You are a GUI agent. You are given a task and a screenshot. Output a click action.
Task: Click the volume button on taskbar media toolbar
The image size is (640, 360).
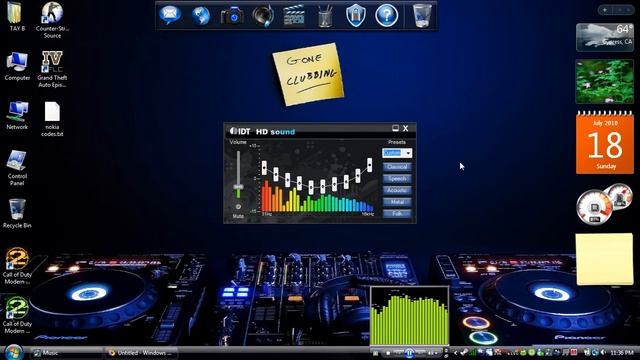pos(430,353)
